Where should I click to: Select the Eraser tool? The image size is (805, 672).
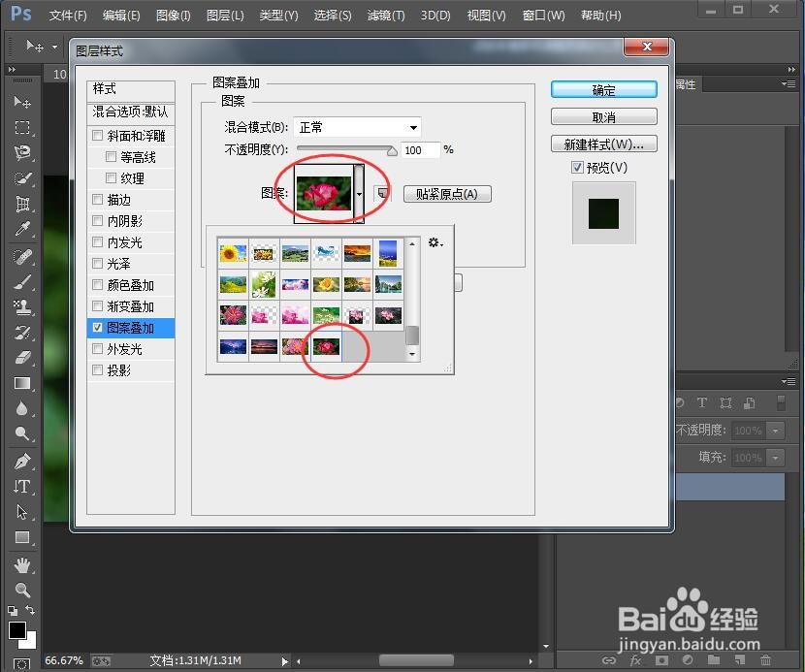click(x=22, y=358)
